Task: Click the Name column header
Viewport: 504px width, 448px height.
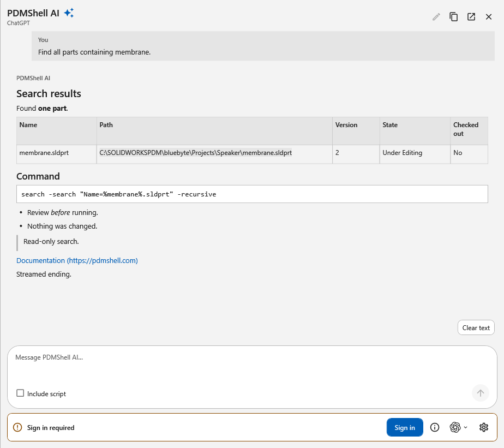Action: coord(57,131)
